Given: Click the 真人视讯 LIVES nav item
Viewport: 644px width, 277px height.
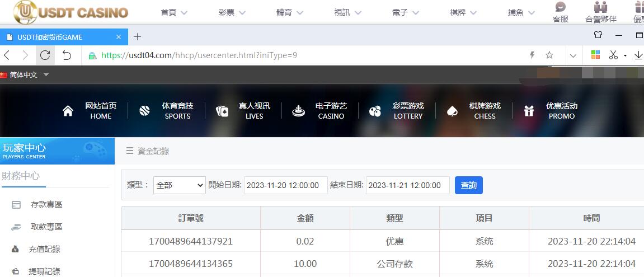Looking at the screenshot, I should 243,111.
